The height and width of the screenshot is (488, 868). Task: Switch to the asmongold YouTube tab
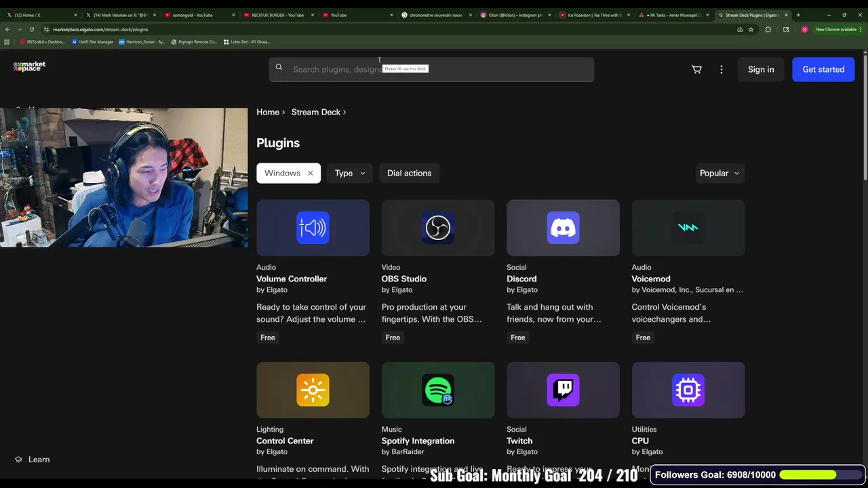click(199, 15)
